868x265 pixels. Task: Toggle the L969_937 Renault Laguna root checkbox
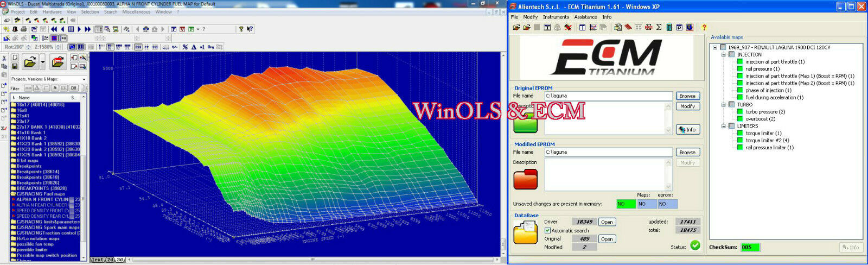click(723, 47)
